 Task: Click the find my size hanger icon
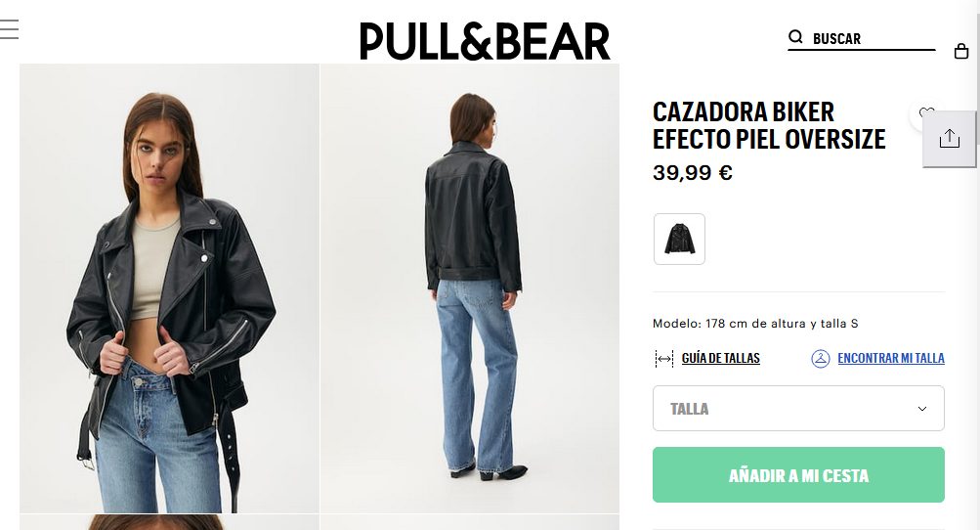[x=820, y=359]
